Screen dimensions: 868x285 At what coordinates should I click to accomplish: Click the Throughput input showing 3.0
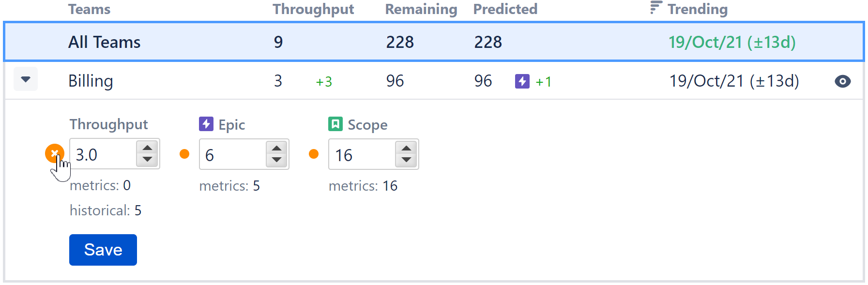[x=102, y=154]
